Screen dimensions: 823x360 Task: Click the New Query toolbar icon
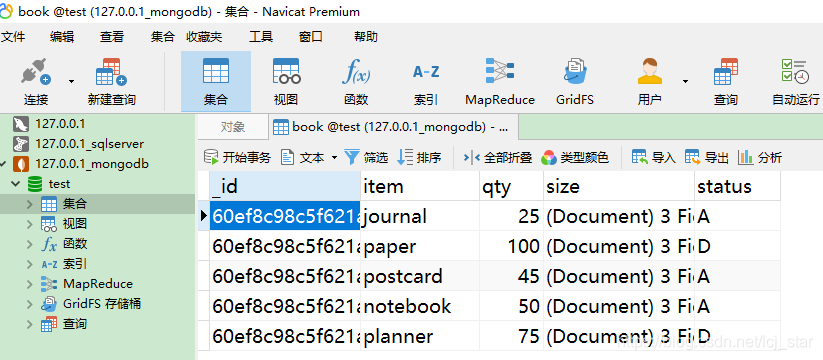[x=111, y=72]
